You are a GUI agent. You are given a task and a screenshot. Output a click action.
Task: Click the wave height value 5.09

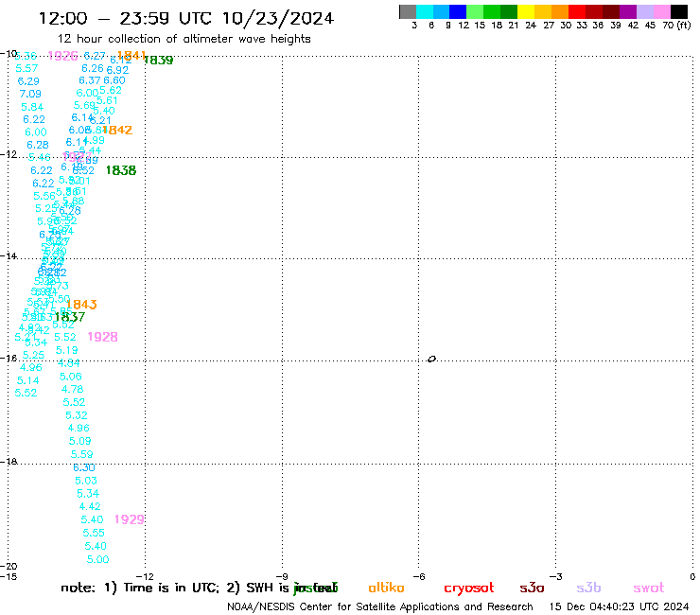point(79,441)
